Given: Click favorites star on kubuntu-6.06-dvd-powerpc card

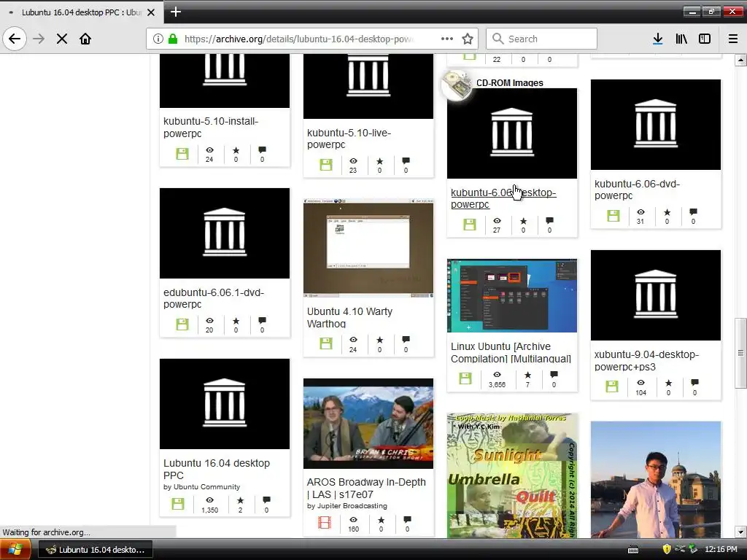Looking at the screenshot, I should (667, 212).
